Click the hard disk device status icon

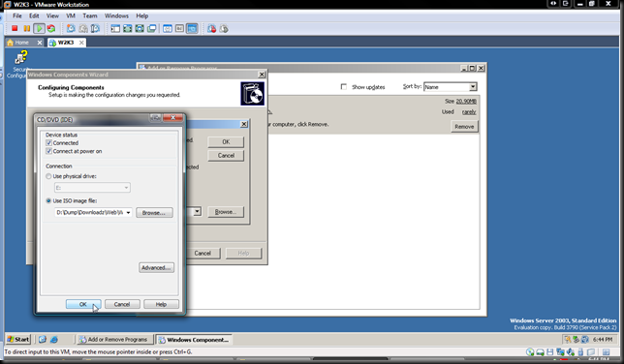tap(540, 352)
